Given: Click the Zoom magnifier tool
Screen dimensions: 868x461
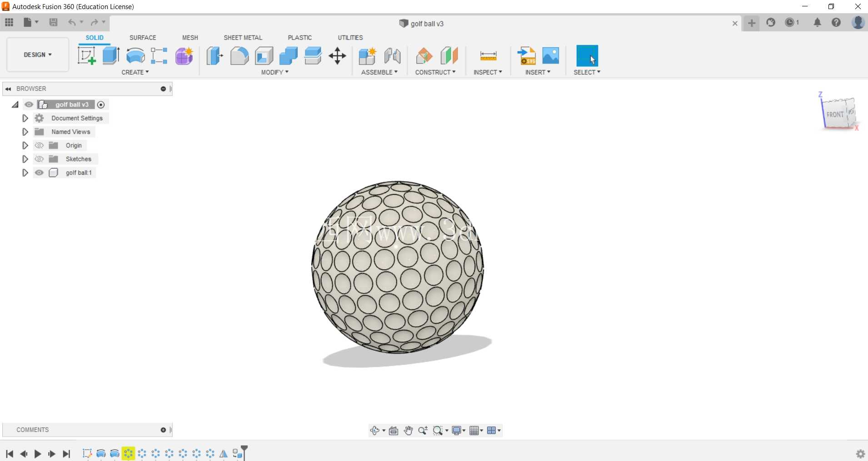Looking at the screenshot, I should click(423, 431).
